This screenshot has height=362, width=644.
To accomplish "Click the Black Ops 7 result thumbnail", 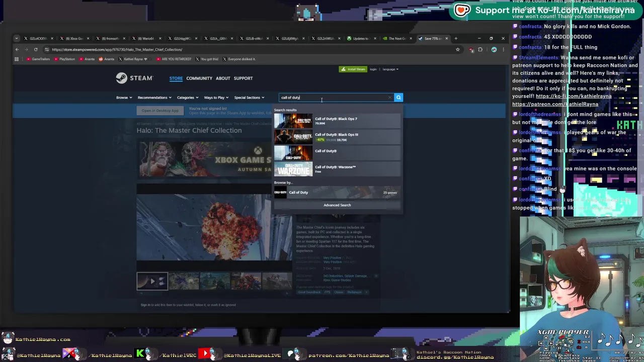I will 293,121.
